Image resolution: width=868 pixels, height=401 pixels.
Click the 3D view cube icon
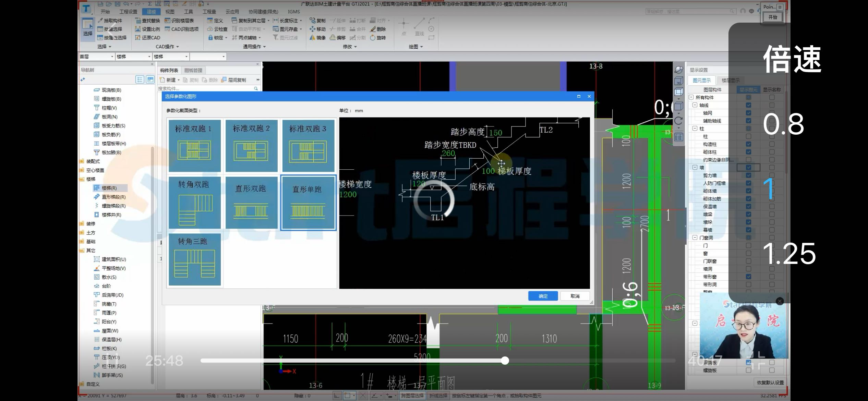678,81
